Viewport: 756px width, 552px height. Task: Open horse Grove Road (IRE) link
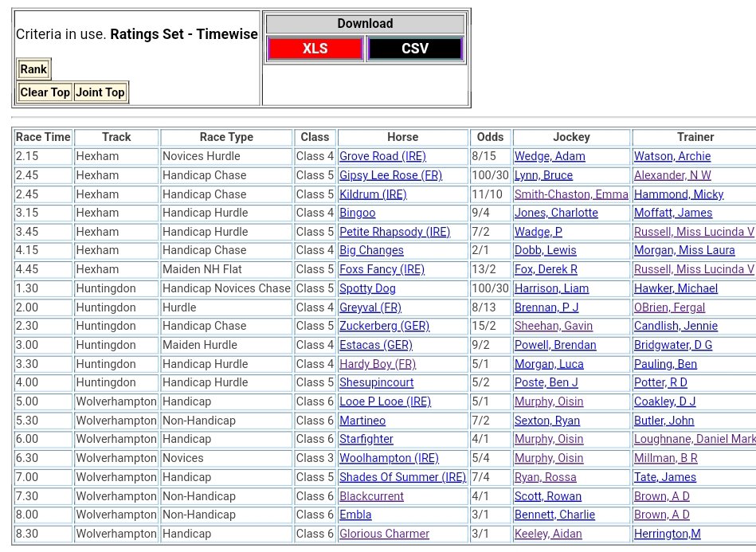coord(382,156)
